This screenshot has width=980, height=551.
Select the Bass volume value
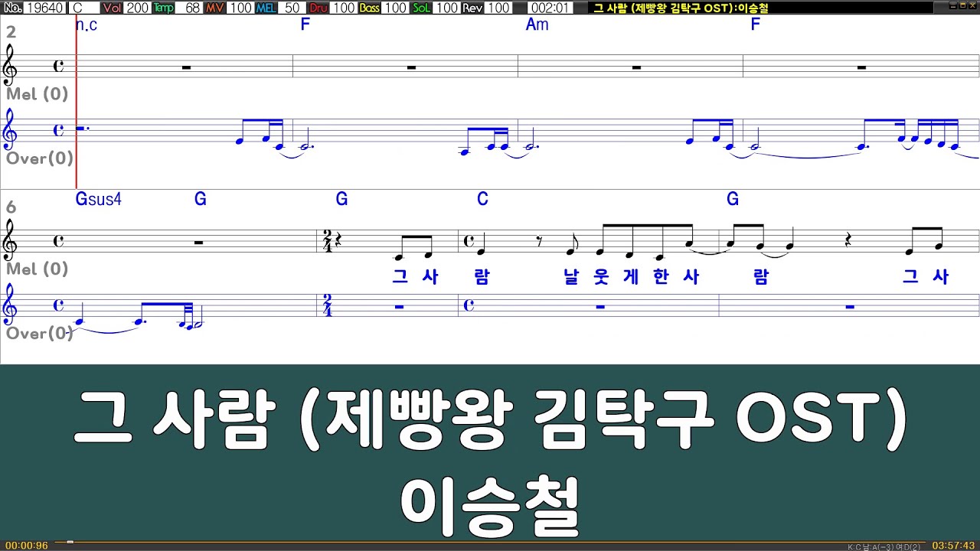pos(395,8)
